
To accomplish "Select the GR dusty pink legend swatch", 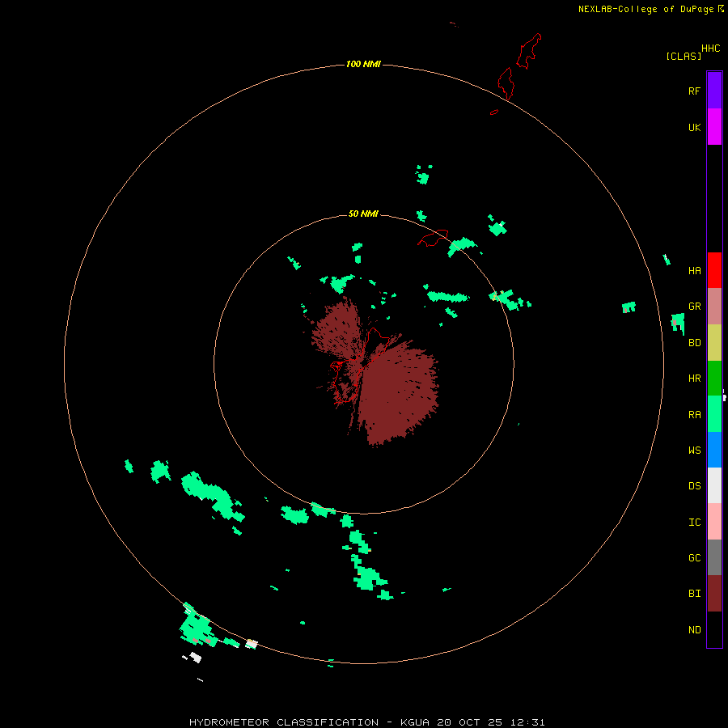I will coord(714,307).
